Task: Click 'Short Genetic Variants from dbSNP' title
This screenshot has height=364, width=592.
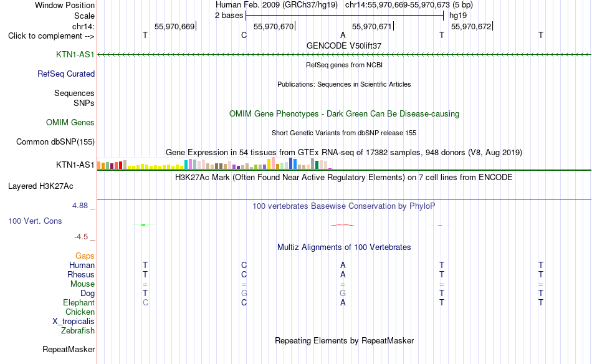Action: click(x=344, y=133)
